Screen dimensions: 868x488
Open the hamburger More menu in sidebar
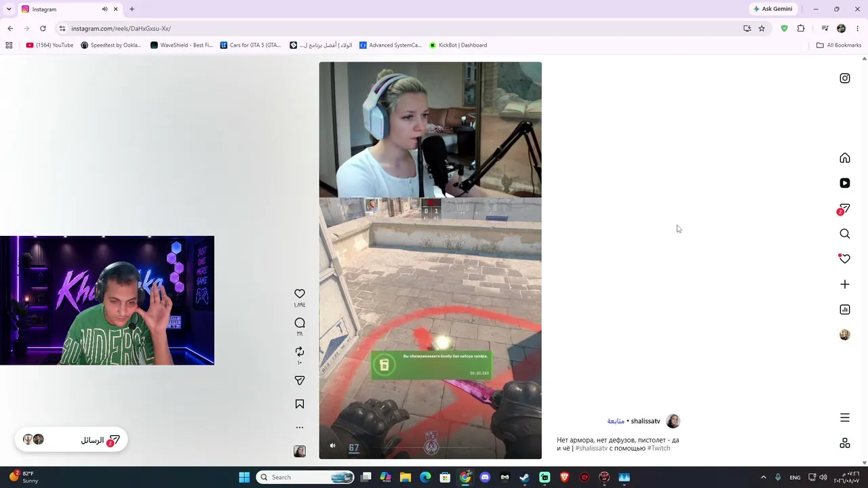(845, 418)
